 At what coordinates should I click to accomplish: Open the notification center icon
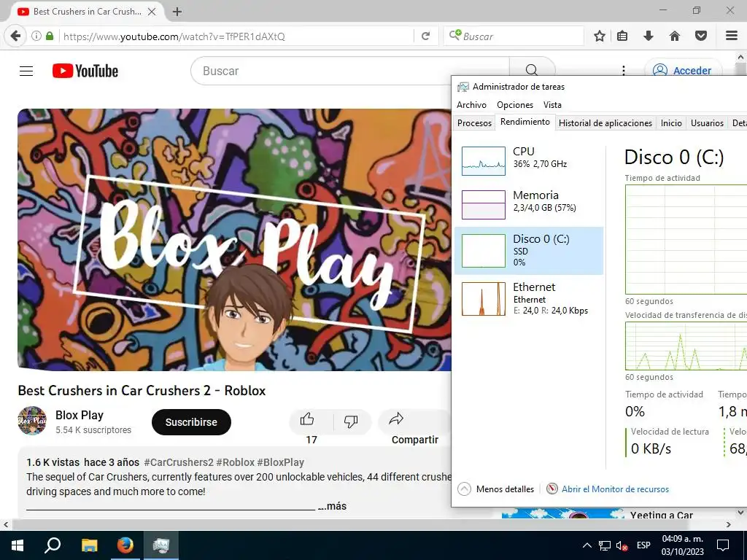pos(723,545)
